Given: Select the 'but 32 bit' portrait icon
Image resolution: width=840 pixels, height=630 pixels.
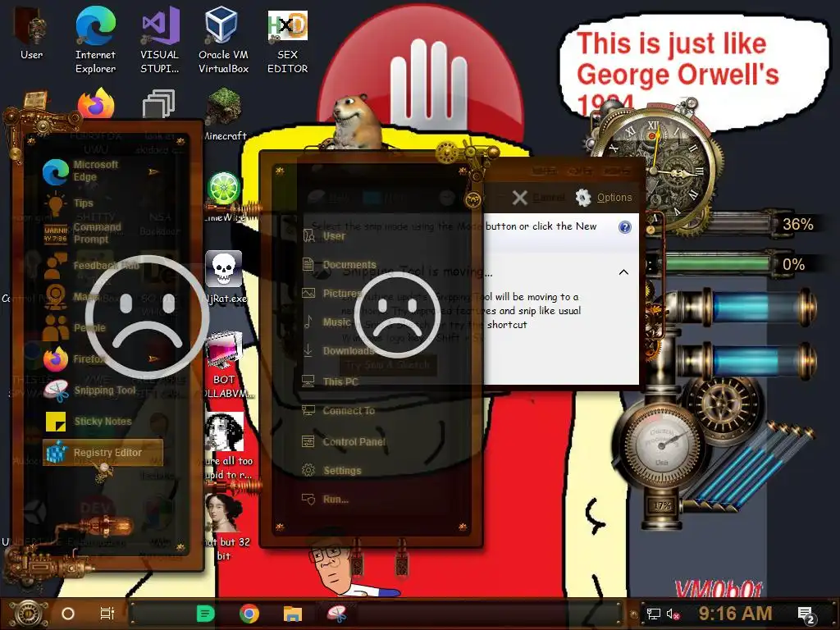Looking at the screenshot, I should (x=224, y=526).
